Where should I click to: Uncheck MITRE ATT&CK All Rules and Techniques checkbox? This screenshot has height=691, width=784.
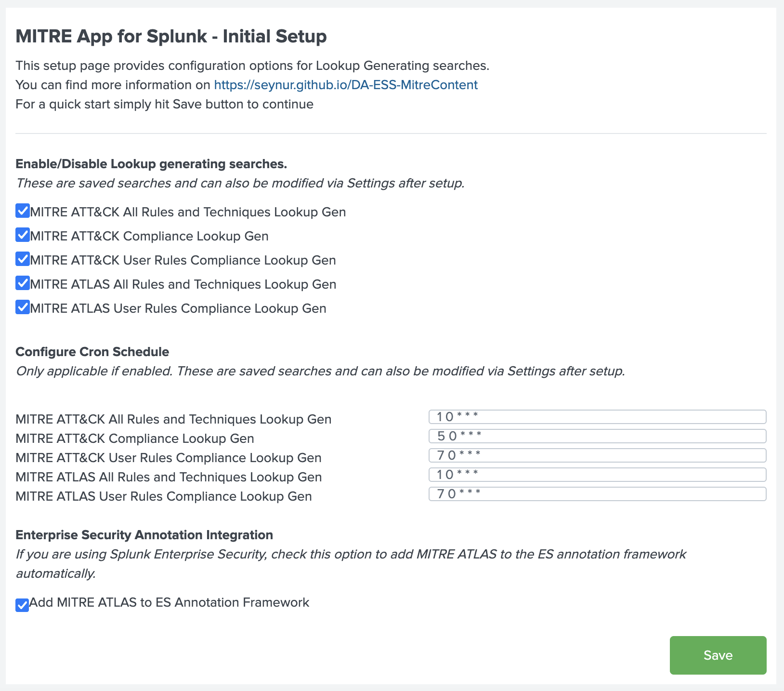coord(23,211)
